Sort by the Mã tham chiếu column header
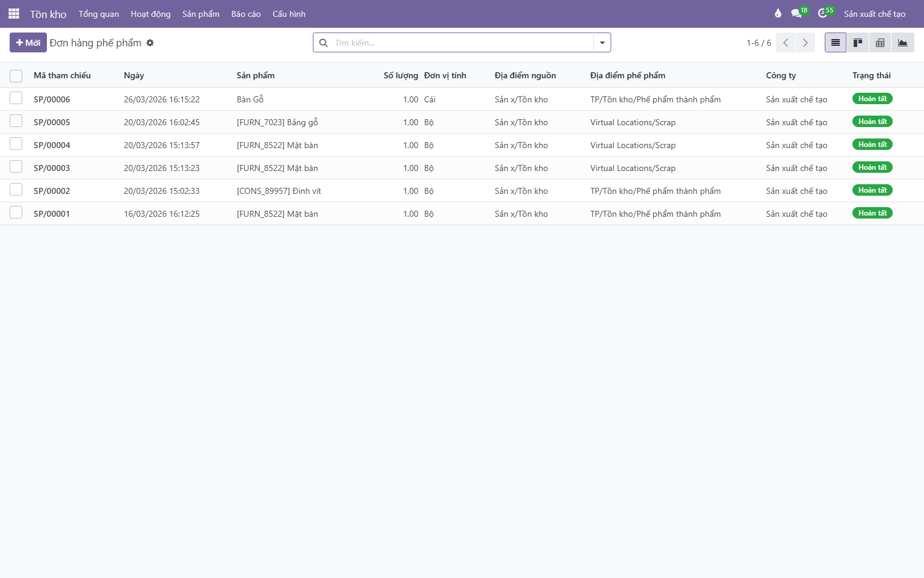Screen dimensions: 924x578 click(62, 75)
